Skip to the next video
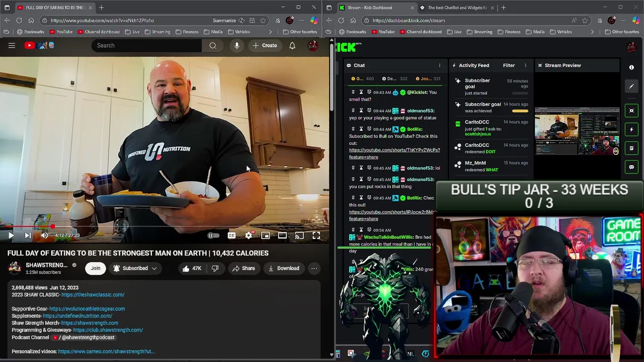This screenshot has width=644, height=362. point(28,235)
